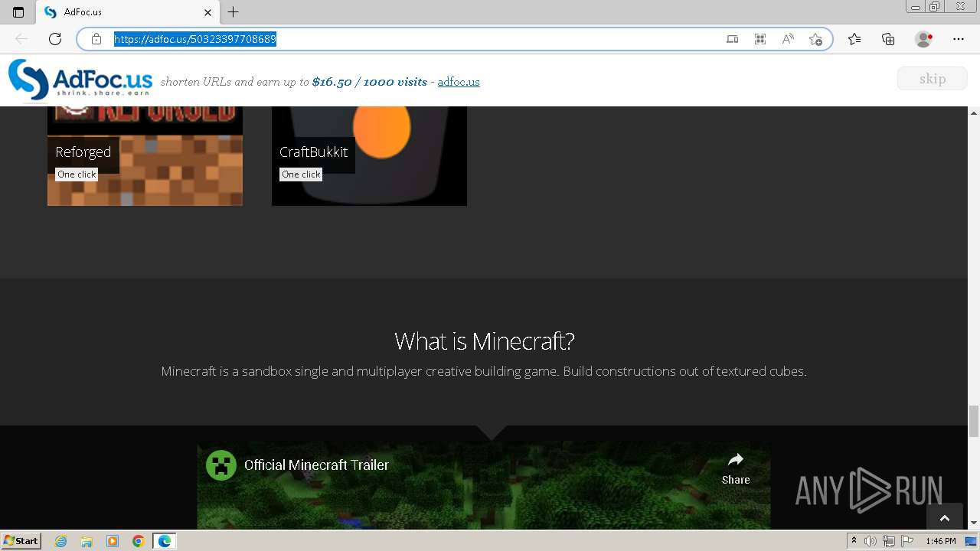Click the Minecraft creeper channel icon
This screenshot has width=980, height=551.
[x=221, y=465]
